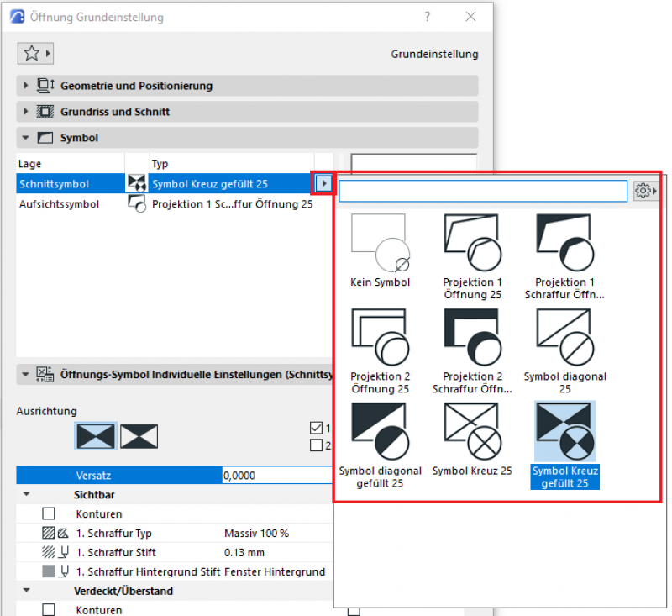Select the Kein Symbol option
This screenshot has width=672, height=616.
pyautogui.click(x=379, y=250)
